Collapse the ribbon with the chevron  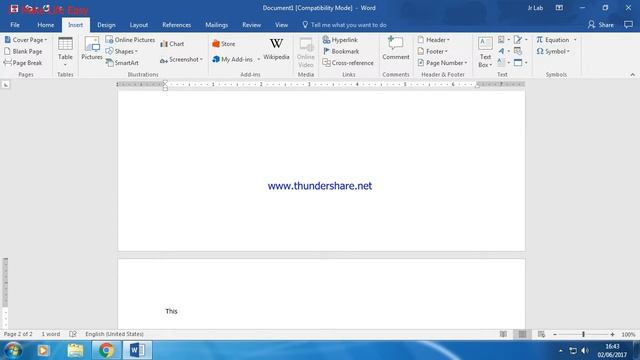(632, 75)
